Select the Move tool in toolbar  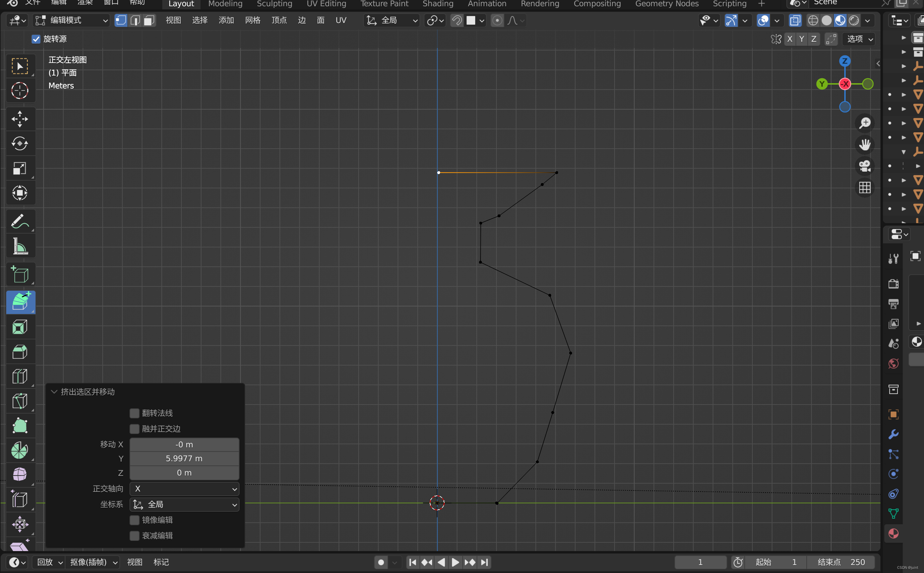point(20,119)
